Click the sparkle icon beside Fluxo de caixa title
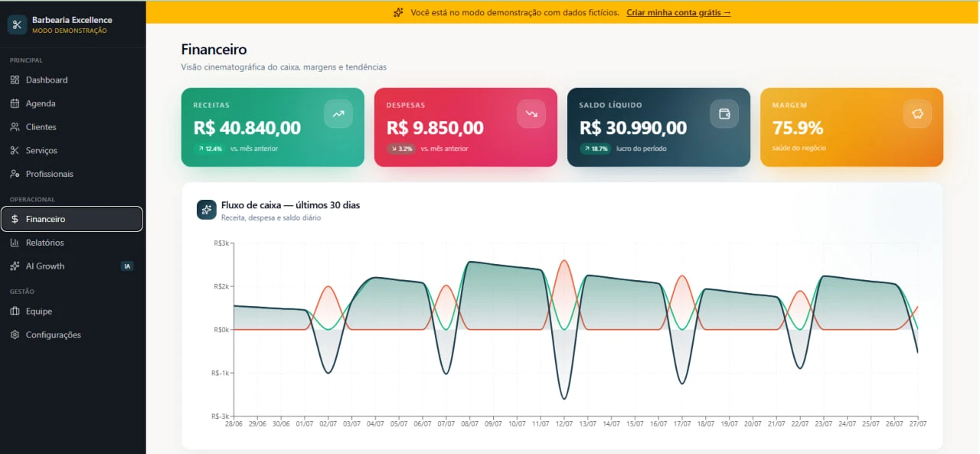Image resolution: width=980 pixels, height=454 pixels. click(x=207, y=210)
